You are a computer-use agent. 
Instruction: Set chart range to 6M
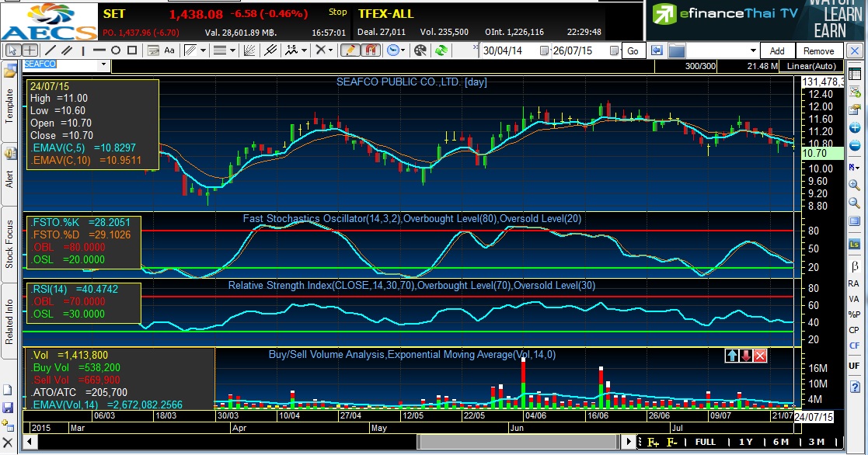coord(780,442)
